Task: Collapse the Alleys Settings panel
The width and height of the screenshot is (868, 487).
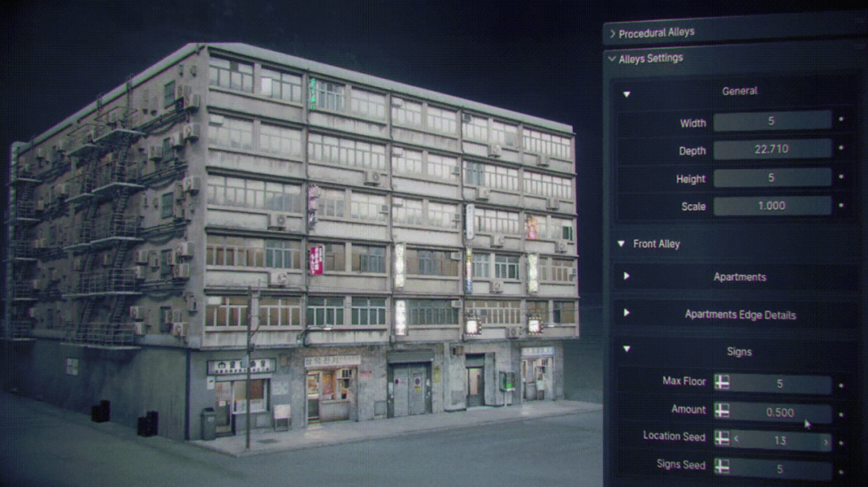Action: click(x=612, y=59)
